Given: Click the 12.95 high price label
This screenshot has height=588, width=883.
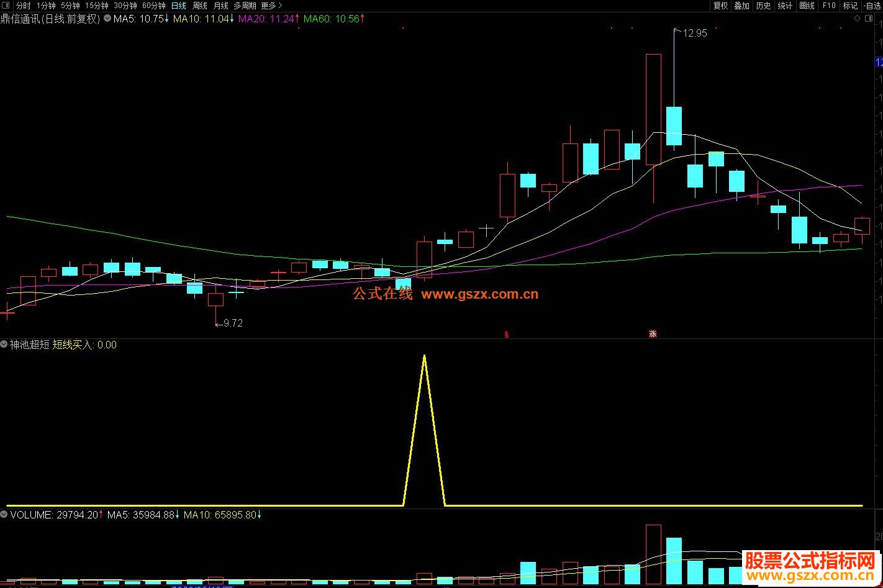Looking at the screenshot, I should pos(695,34).
